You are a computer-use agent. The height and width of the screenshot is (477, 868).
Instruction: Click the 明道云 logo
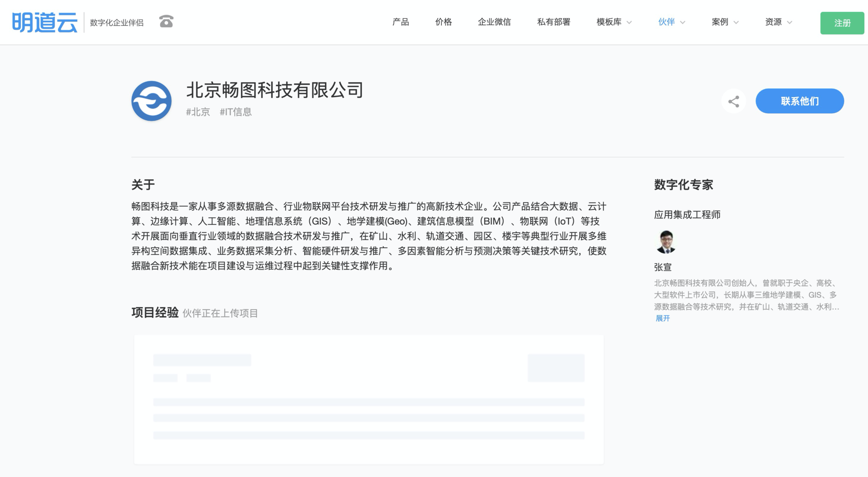click(44, 22)
